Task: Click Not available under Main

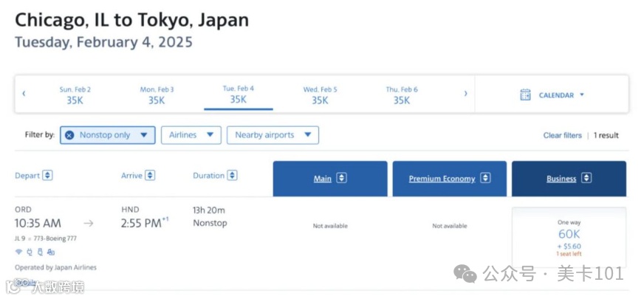Action: click(330, 226)
